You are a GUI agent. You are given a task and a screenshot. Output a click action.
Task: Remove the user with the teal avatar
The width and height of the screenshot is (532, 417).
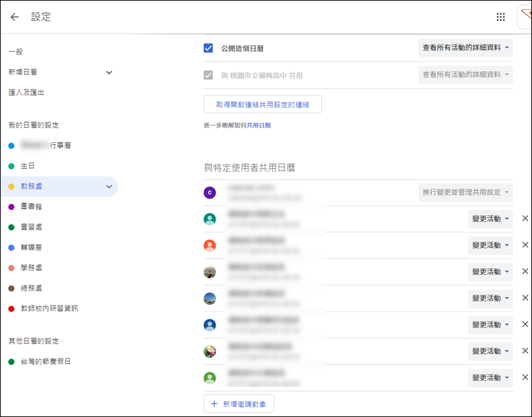tap(525, 218)
